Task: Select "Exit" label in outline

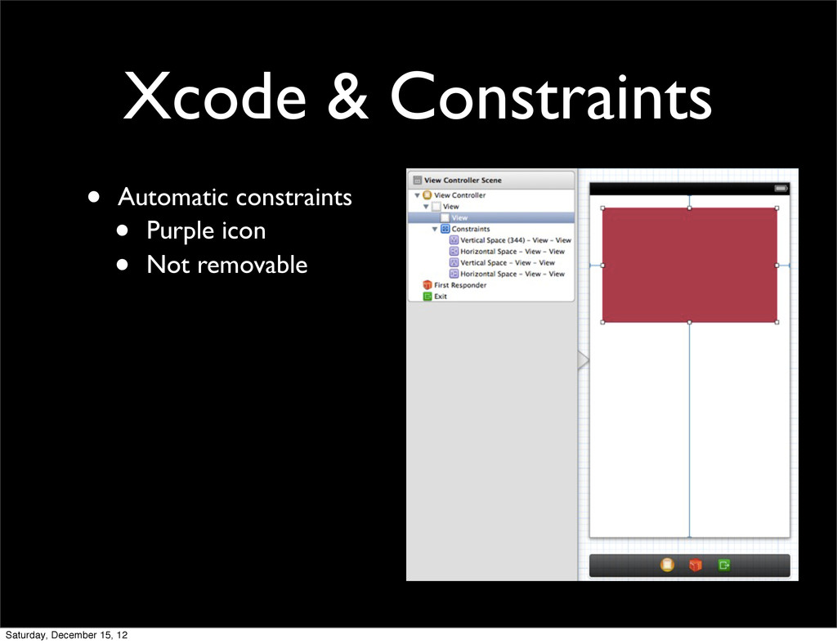Action: point(441,296)
